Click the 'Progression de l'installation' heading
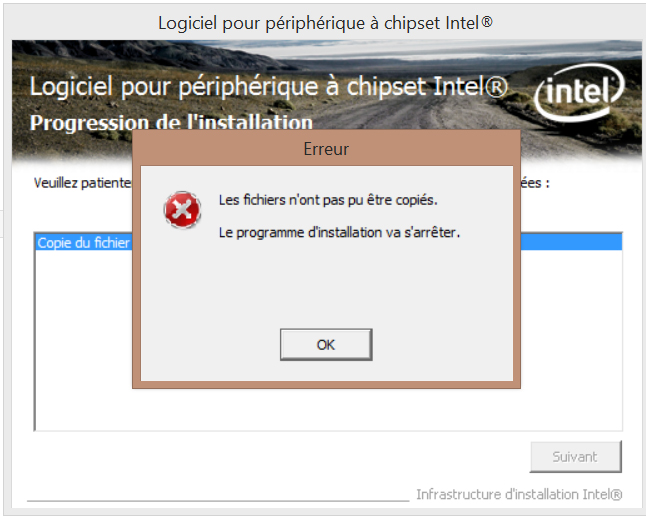 pyautogui.click(x=171, y=123)
